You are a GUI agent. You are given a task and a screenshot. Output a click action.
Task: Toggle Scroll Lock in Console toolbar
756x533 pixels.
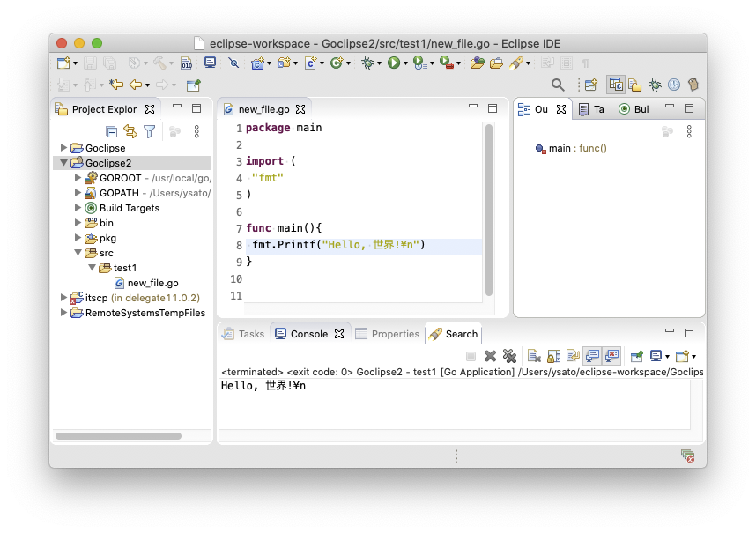(x=553, y=356)
